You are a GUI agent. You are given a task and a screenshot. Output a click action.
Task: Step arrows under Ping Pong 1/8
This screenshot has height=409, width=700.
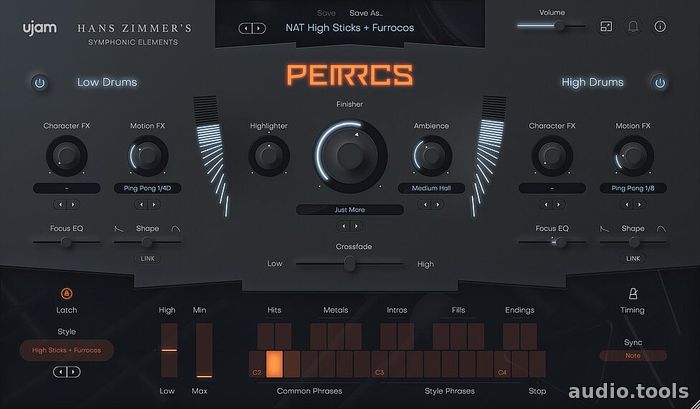633,204
